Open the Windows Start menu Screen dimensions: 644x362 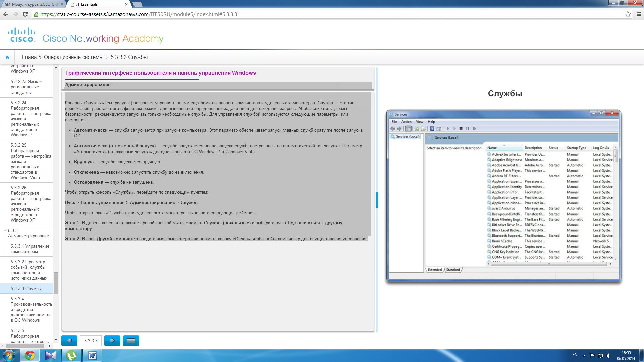9,355
